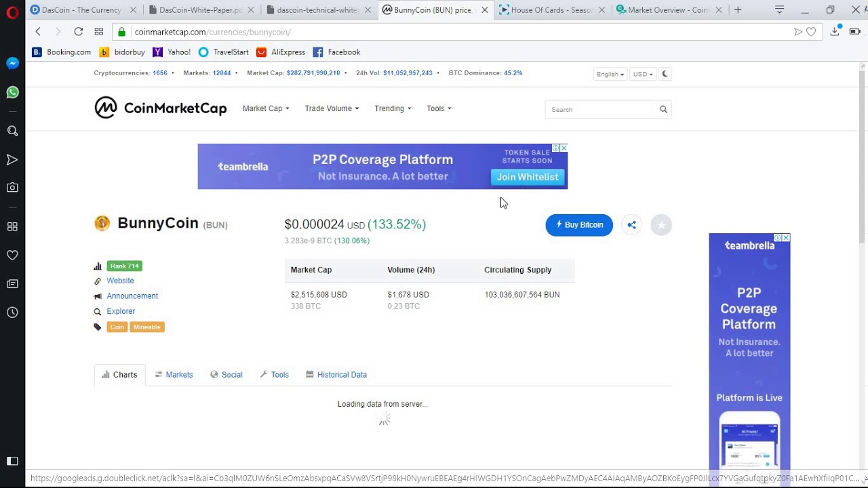Open Booking.com bookmark
This screenshot has width=868, height=488.
[61, 52]
